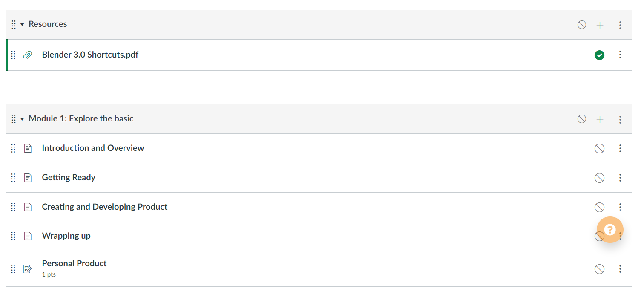Open options menu for Resources module
This screenshot has height=297, width=644.
(620, 25)
